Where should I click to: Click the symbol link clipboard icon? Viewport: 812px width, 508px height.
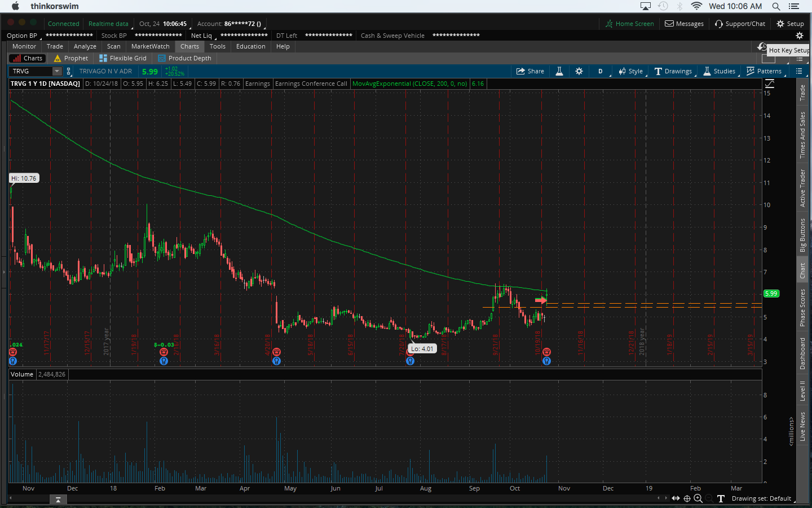pyautogui.click(x=69, y=71)
